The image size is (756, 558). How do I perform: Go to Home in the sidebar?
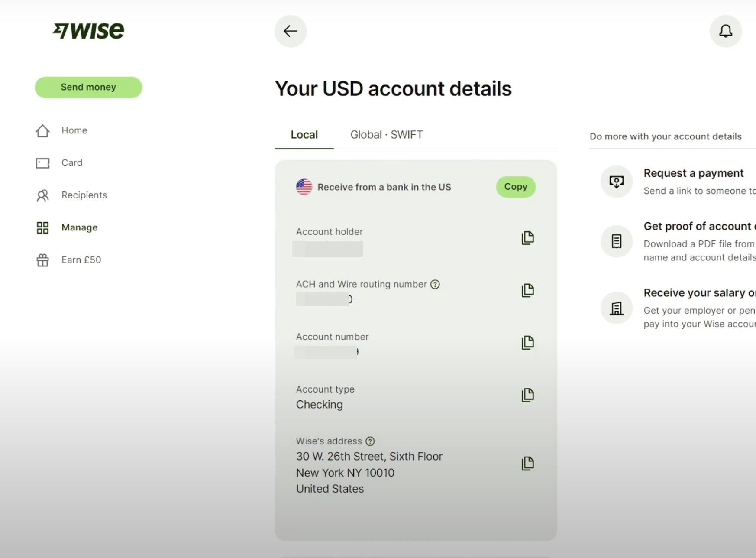coord(74,130)
